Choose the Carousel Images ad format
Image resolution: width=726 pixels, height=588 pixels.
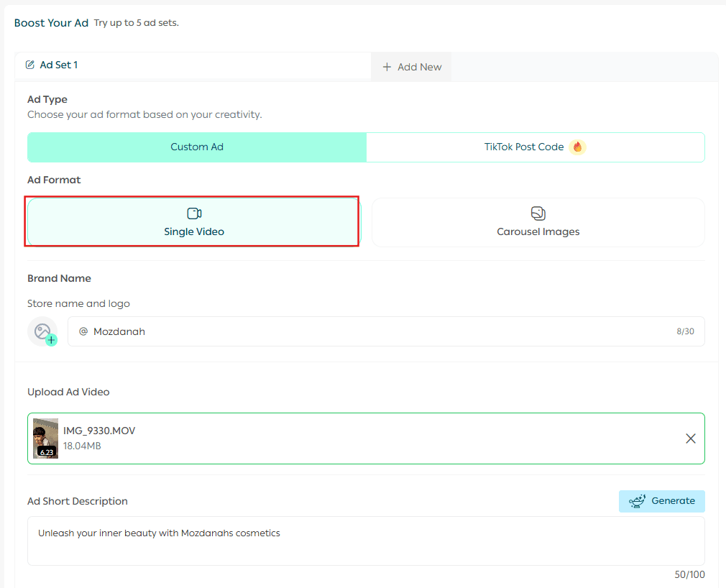[x=538, y=223]
